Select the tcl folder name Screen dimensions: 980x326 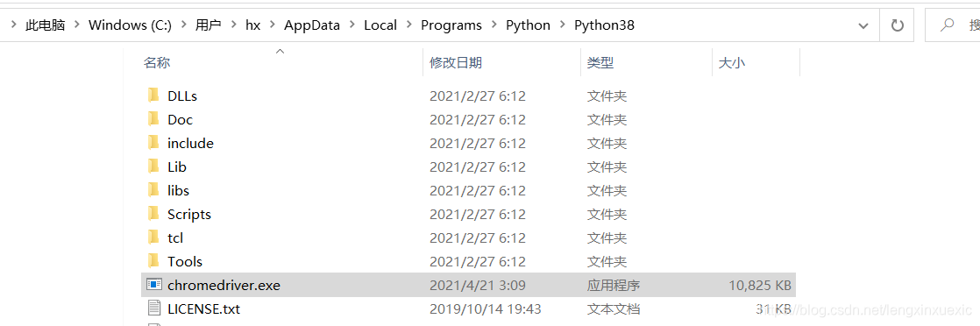point(175,238)
